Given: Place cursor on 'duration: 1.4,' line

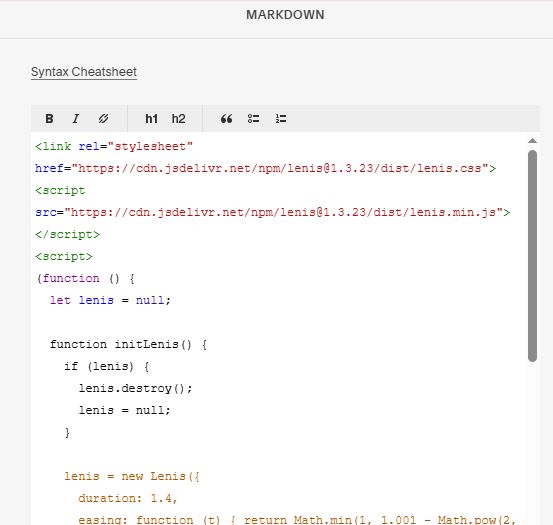Looking at the screenshot, I should [128, 498].
